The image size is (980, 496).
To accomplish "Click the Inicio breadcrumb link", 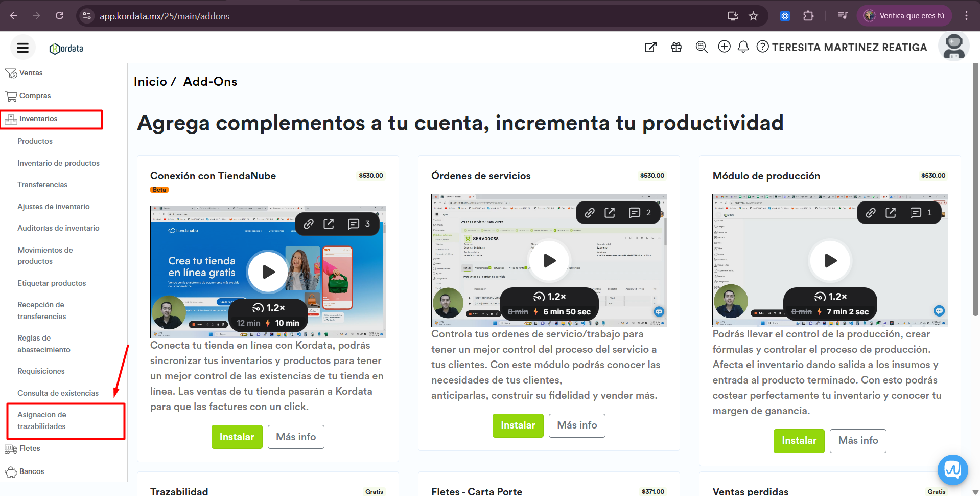I will 150,82.
